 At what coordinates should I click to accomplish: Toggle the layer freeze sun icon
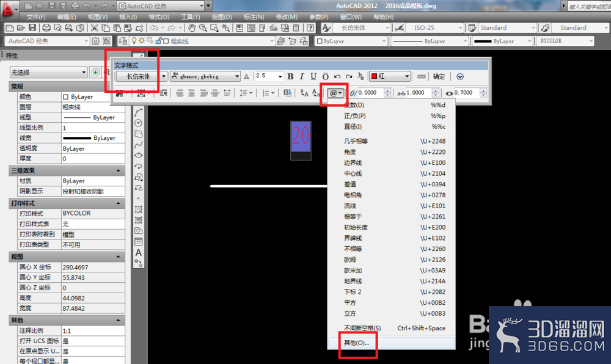tap(142, 40)
